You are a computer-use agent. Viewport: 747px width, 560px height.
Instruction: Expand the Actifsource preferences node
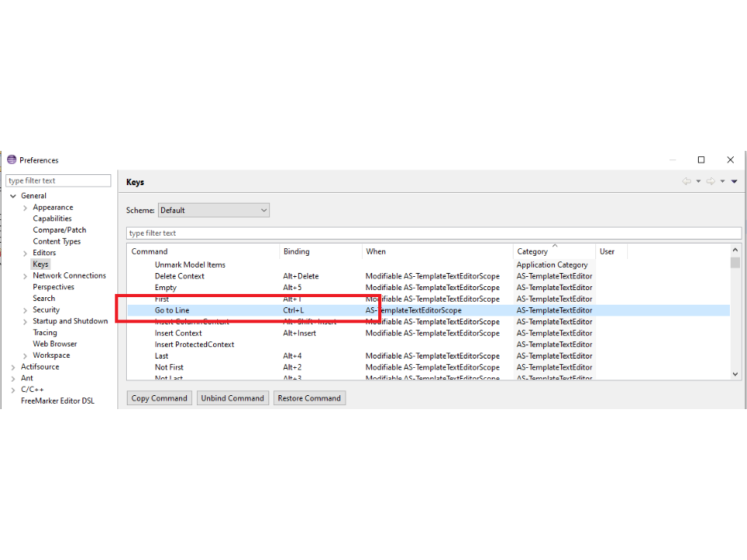pyautogui.click(x=13, y=367)
